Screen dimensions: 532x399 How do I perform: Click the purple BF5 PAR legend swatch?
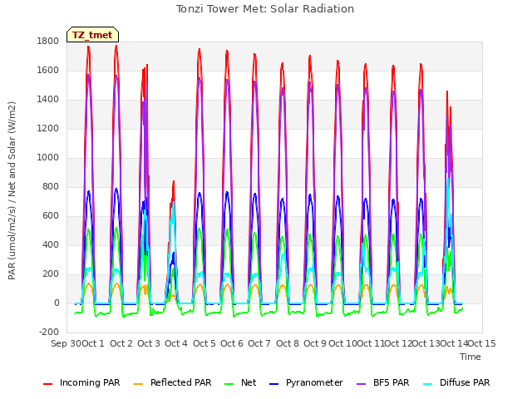pos(362,384)
